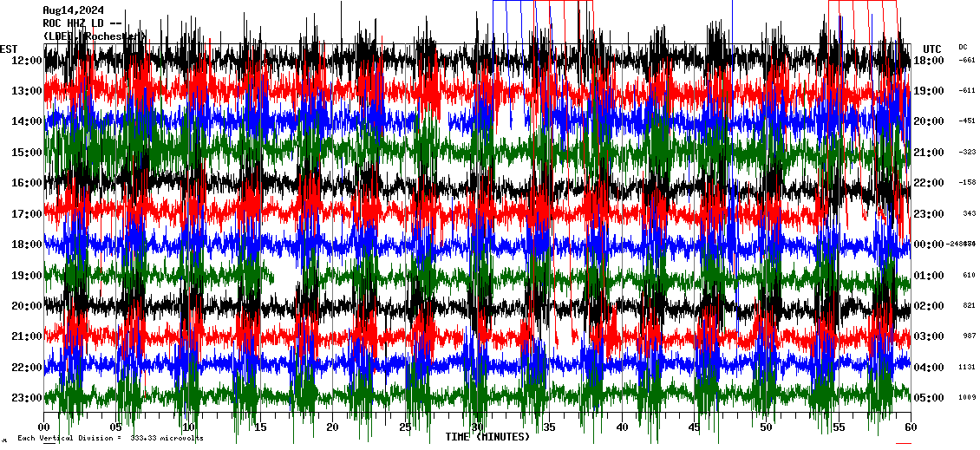Screen dimensions: 980x450
Task: Click the 18:00 UTC row label
Action: (x=928, y=61)
